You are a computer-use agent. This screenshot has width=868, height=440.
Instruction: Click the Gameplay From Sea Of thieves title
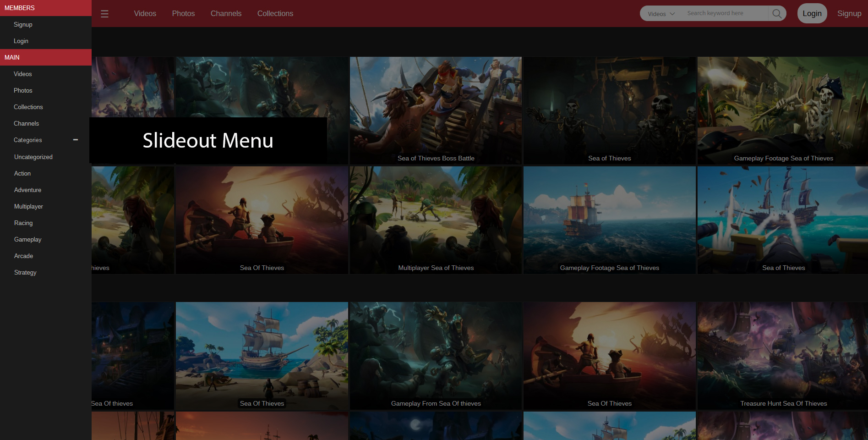pos(436,403)
